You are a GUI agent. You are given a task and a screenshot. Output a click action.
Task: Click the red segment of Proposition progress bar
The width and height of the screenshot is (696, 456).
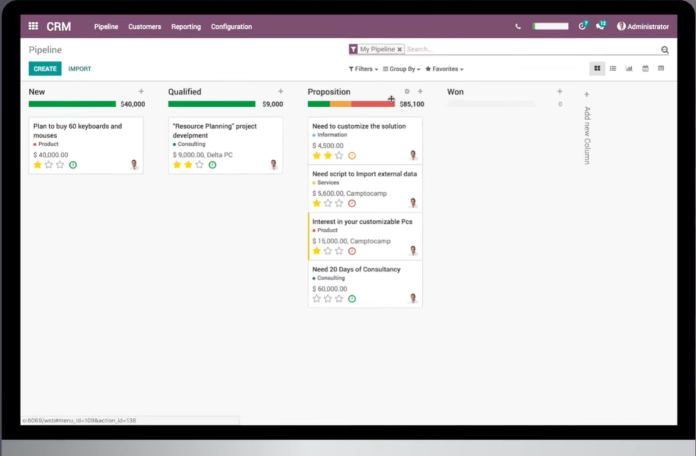(372, 103)
